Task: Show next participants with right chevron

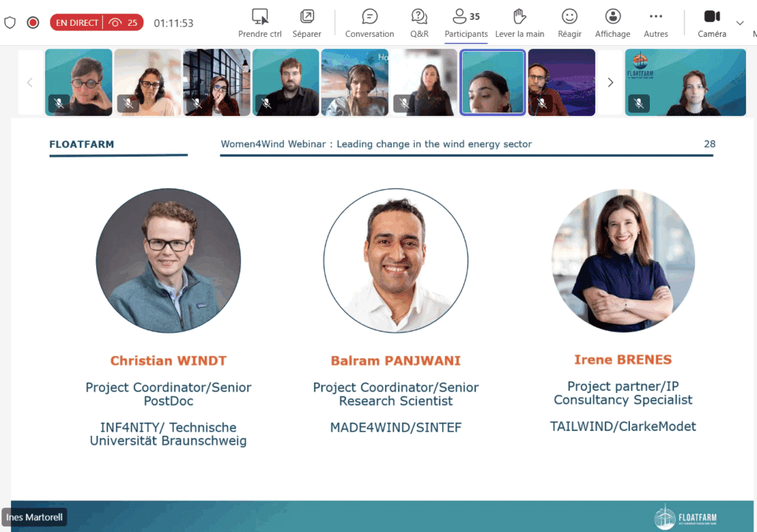Action: [x=610, y=83]
